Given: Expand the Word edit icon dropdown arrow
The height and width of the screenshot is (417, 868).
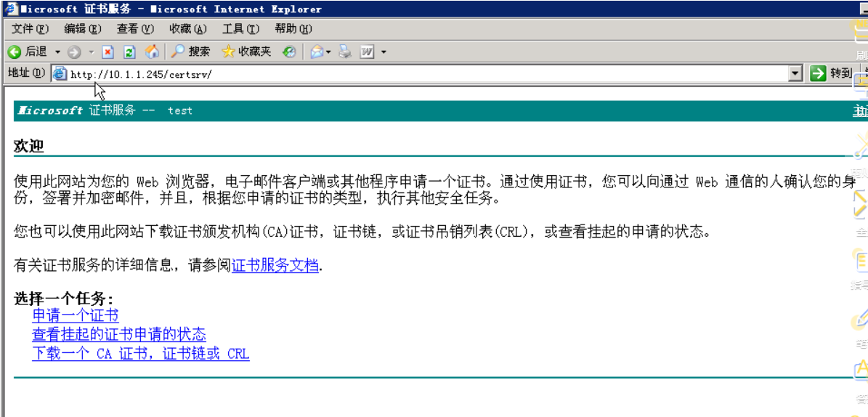Looking at the screenshot, I should [384, 52].
